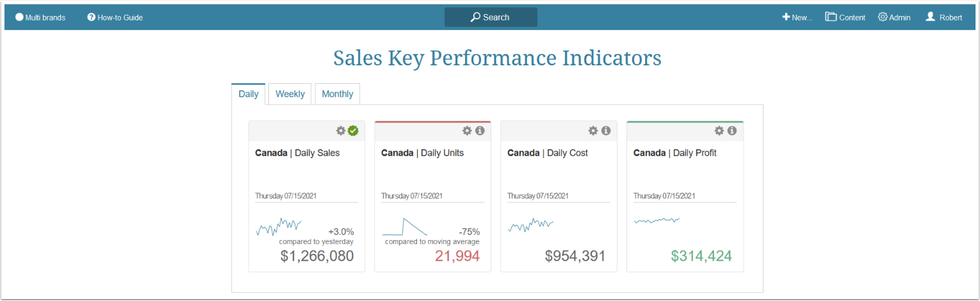Open the Content menu
The width and height of the screenshot is (980, 301).
[x=845, y=17]
